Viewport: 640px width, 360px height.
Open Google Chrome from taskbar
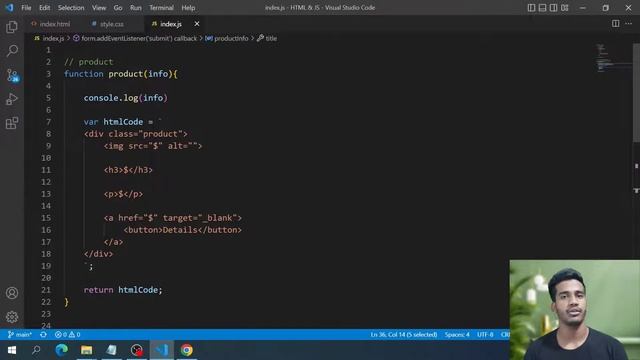pyautogui.click(x=187, y=350)
